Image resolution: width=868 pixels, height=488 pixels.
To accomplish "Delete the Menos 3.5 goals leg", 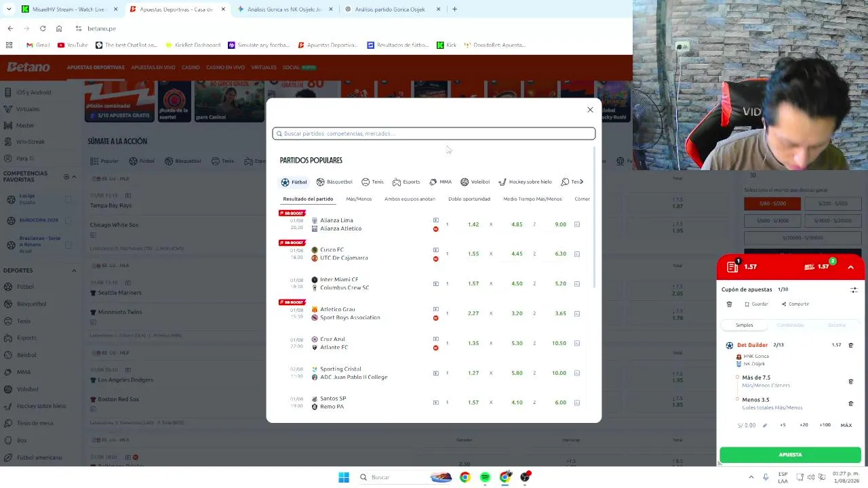I will (x=850, y=403).
